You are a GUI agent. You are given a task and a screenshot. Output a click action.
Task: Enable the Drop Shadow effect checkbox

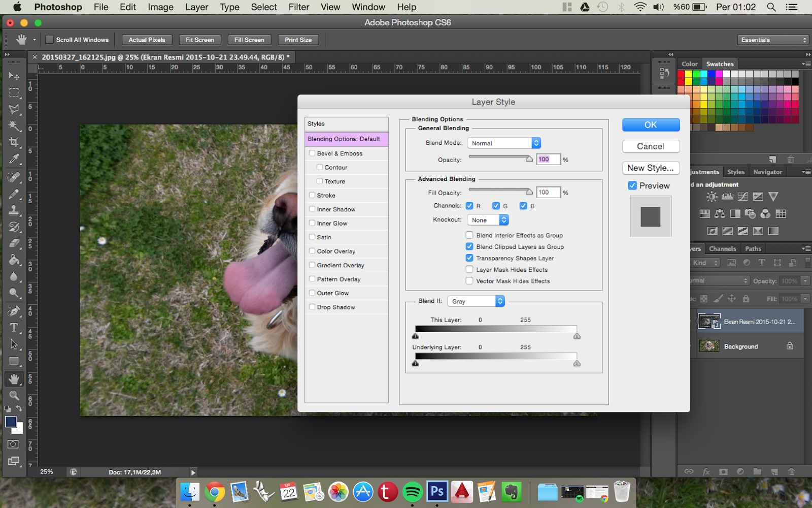coord(312,307)
